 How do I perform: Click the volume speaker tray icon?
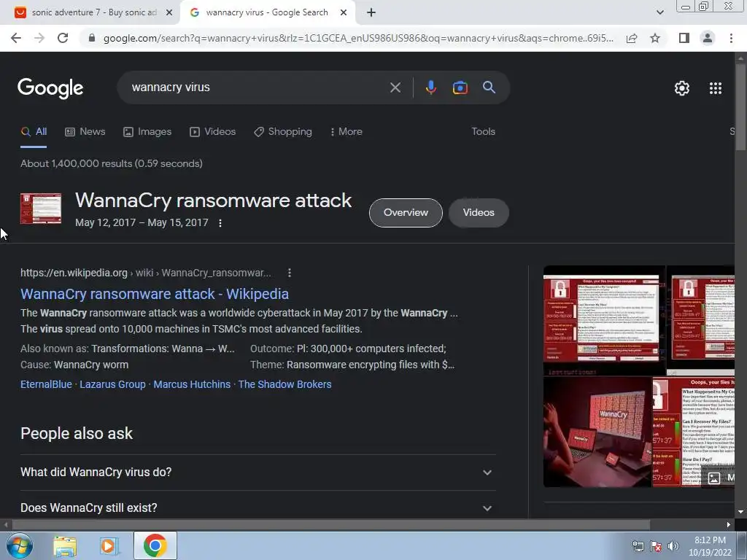[673, 546]
